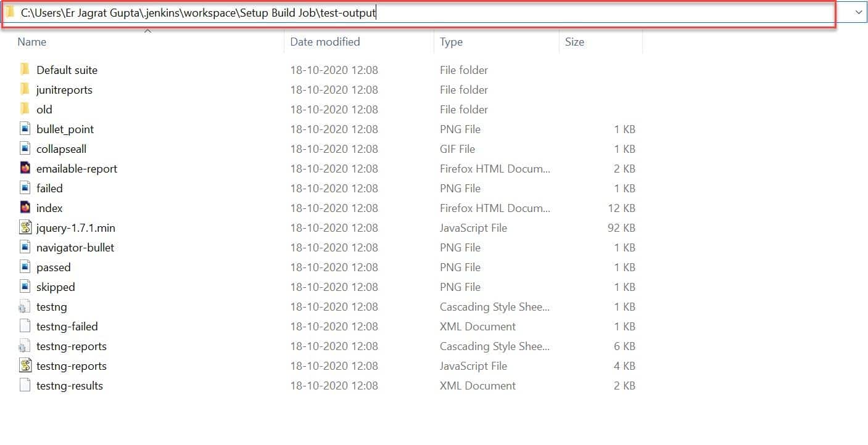Select the old folder name

(44, 109)
